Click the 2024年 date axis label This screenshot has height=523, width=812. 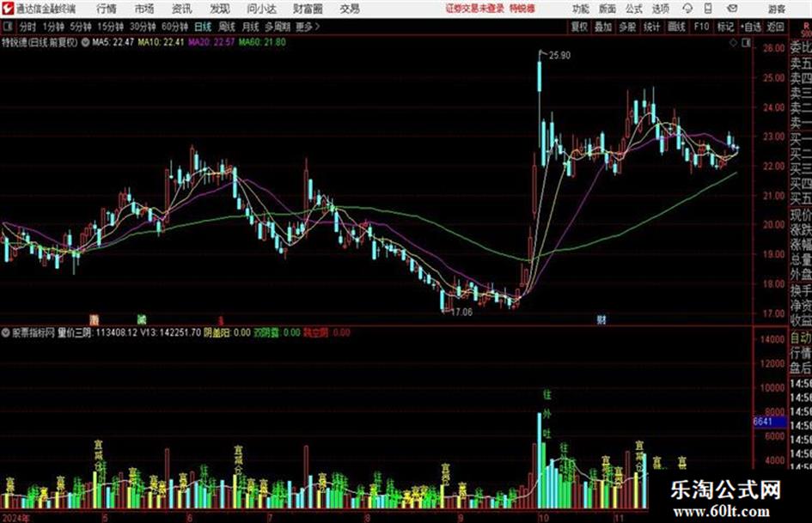point(15,518)
